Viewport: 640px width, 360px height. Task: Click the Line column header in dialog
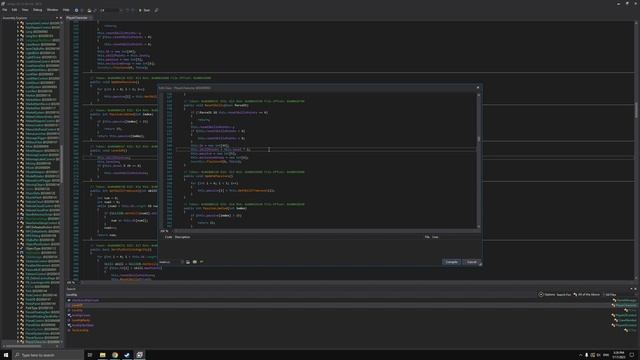click(436, 237)
